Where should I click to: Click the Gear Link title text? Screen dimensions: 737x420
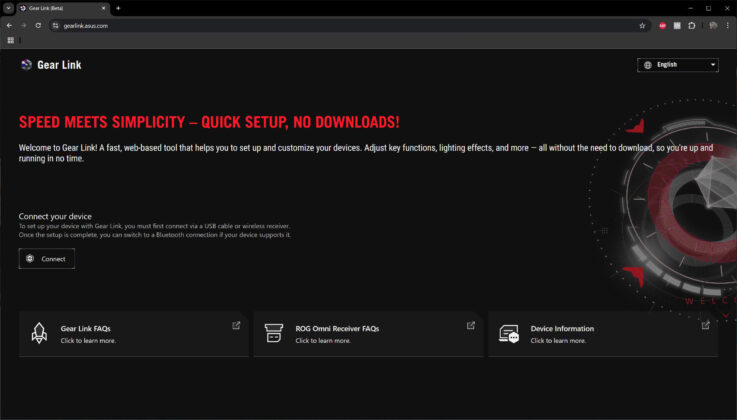pos(59,65)
